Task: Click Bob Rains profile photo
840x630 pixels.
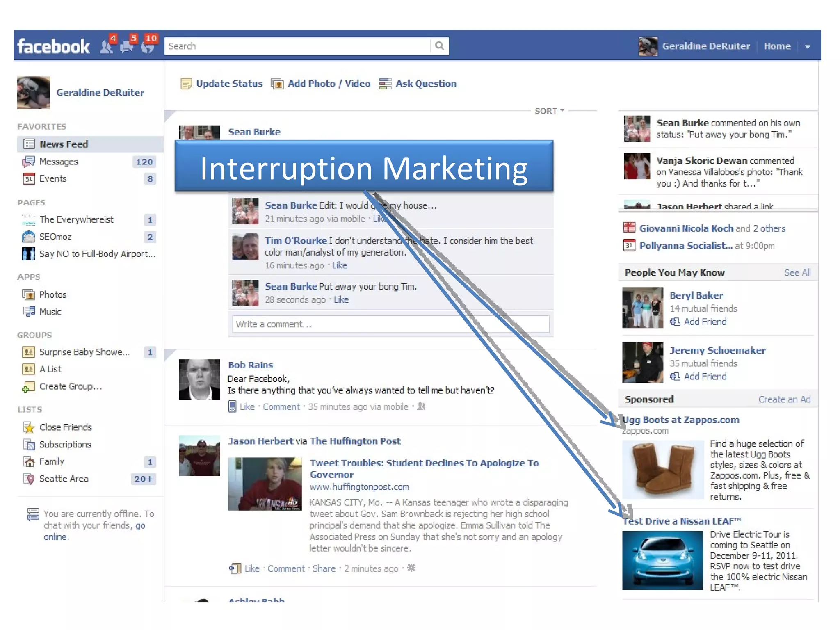Action: 199,380
